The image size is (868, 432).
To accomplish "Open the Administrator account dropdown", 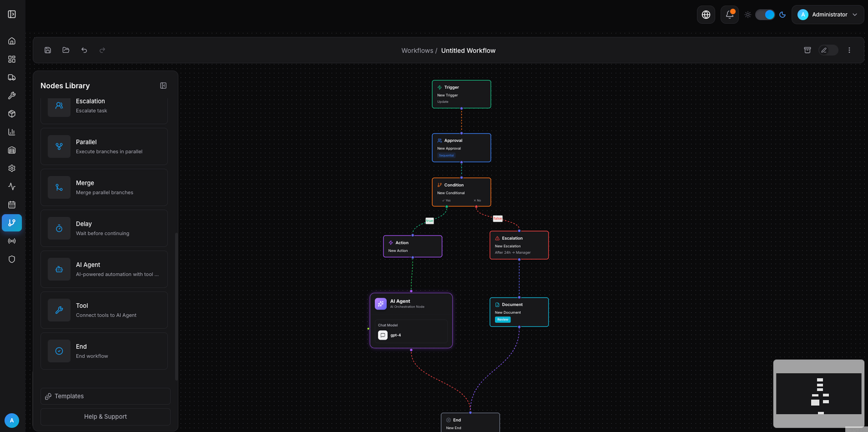I will coord(828,15).
